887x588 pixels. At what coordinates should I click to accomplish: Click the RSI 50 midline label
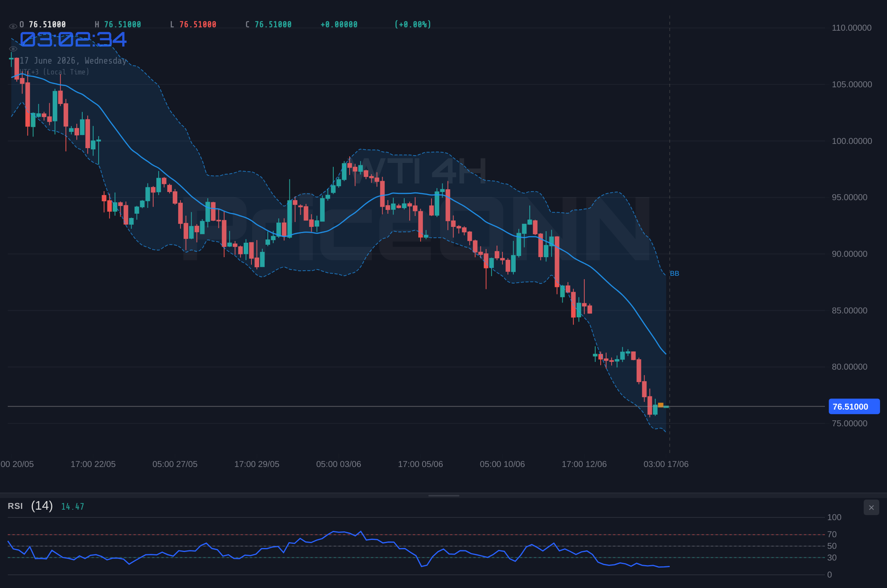click(x=832, y=546)
